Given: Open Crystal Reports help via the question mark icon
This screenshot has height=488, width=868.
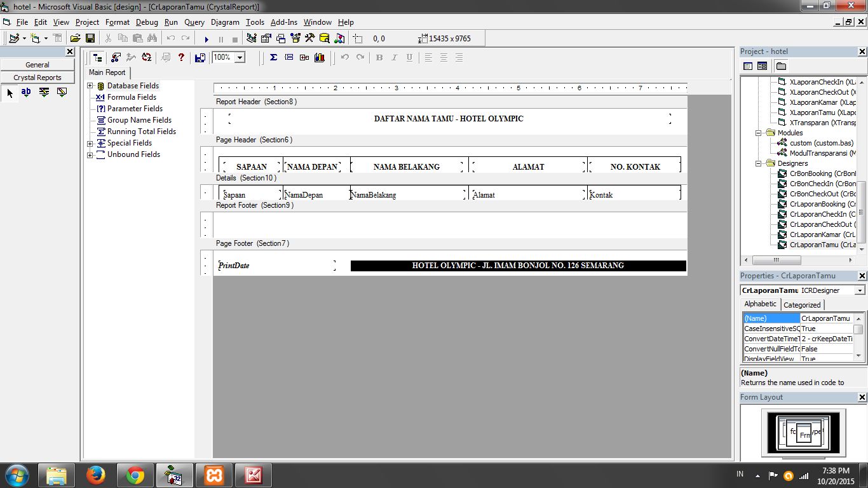Looking at the screenshot, I should [181, 57].
